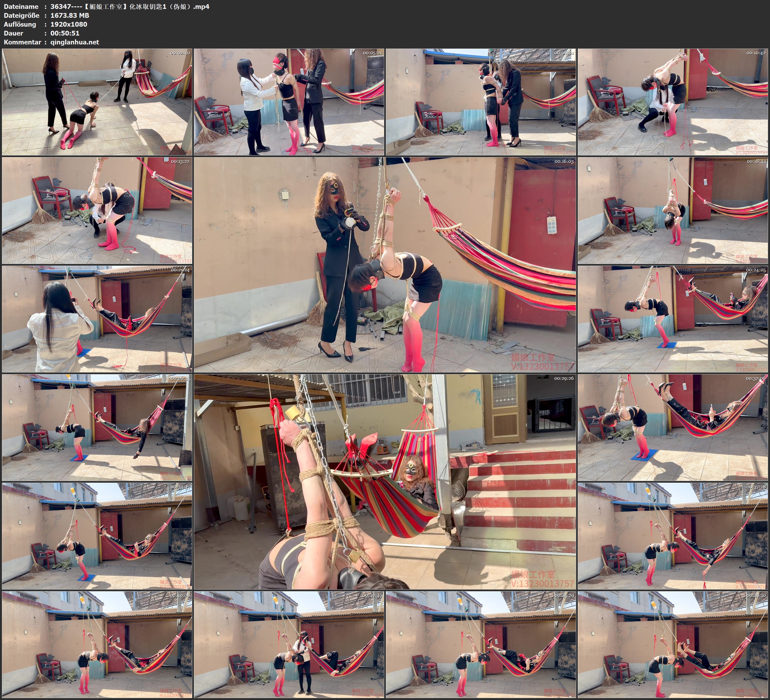Image resolution: width=770 pixels, height=700 pixels.
Task: Open the large frame at 00:16:03
Action: 385,265
